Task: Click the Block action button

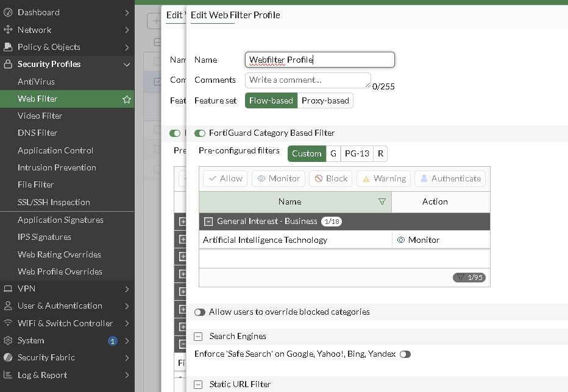Action: pyautogui.click(x=331, y=178)
